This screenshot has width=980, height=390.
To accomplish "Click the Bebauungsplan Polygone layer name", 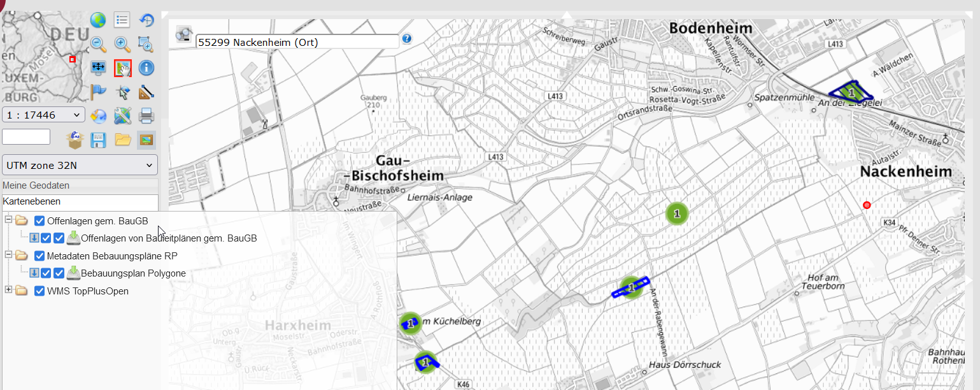I will coord(133,273).
